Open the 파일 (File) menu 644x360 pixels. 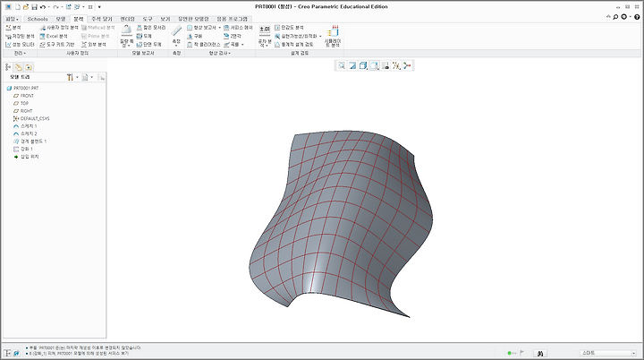pos(12,19)
